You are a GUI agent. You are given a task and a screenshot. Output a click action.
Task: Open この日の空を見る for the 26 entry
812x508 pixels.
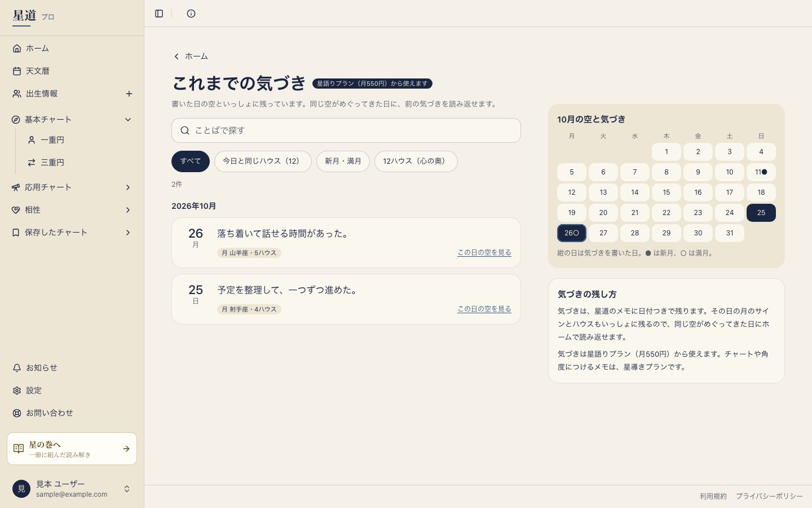[484, 253]
